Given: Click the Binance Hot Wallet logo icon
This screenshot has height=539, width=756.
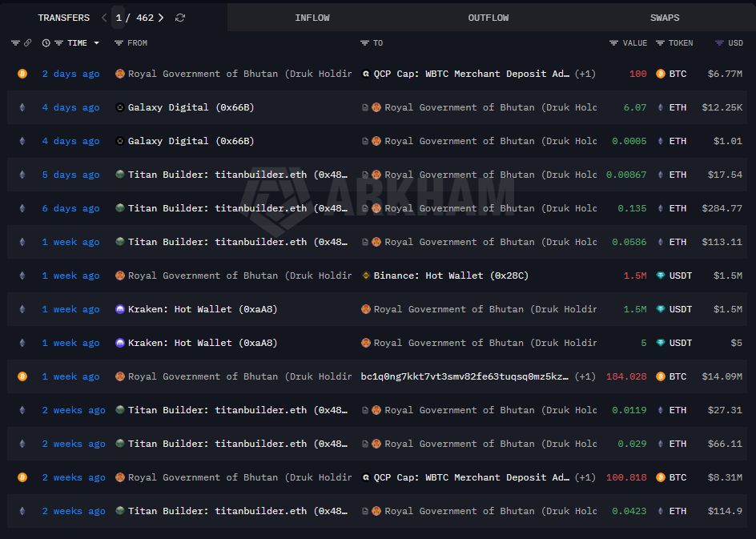Looking at the screenshot, I should [366, 276].
